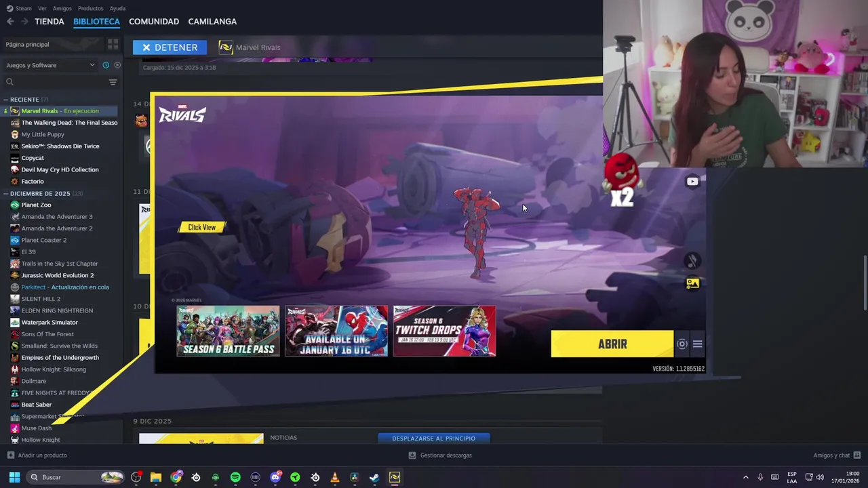Viewport: 868px width, 488px height.
Task: Open the Season 6 Battle Pass banner
Action: [228, 331]
